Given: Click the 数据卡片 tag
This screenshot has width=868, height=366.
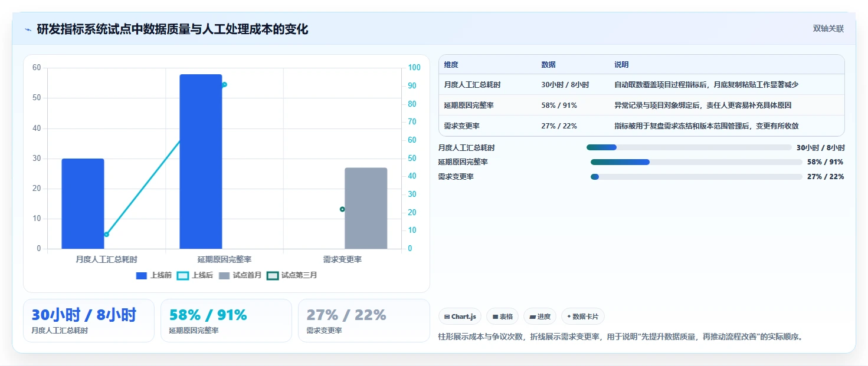Looking at the screenshot, I should pos(582,316).
